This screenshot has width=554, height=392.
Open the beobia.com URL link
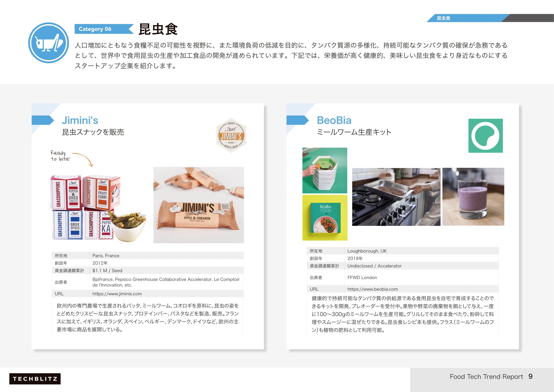coord(372,289)
